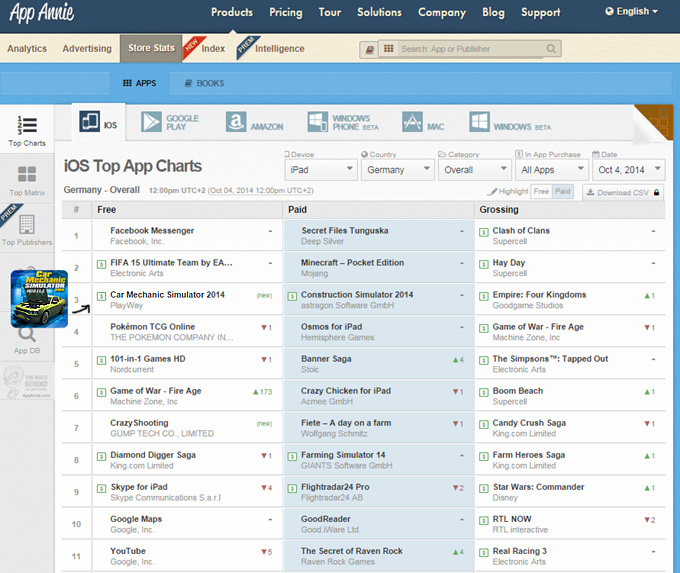Click the Grossing column header

click(x=499, y=210)
